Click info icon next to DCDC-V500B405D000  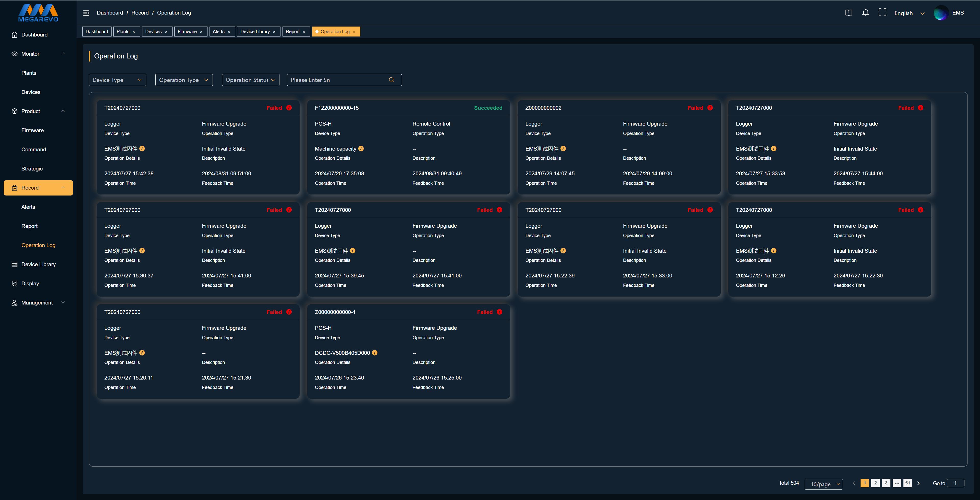375,353
